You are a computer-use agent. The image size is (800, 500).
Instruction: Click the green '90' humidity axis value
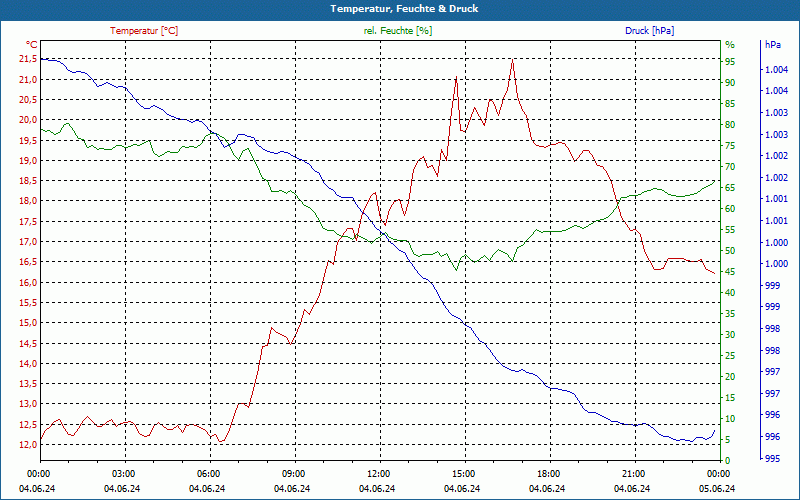pyautogui.click(x=730, y=83)
